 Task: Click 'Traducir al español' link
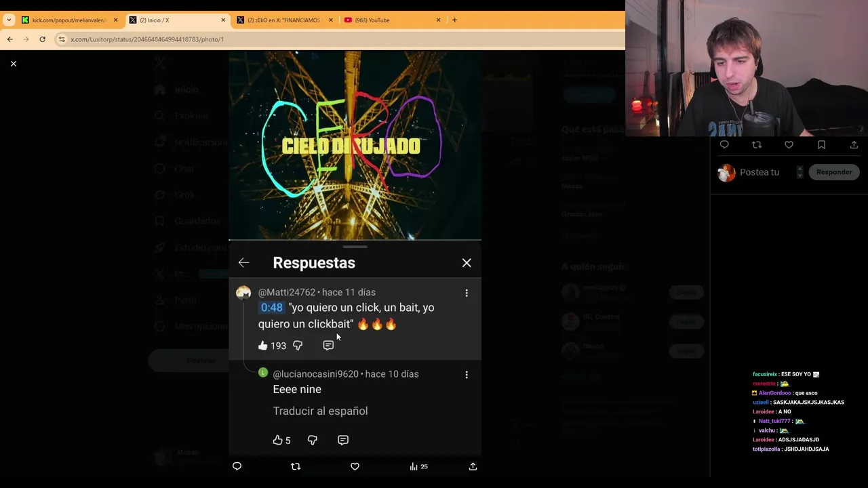(x=320, y=411)
